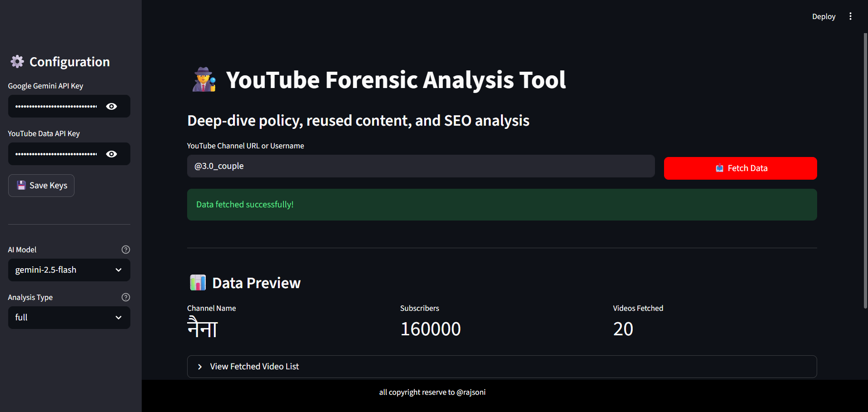Click the Save Keys button
Image resolution: width=868 pixels, height=412 pixels.
pyautogui.click(x=41, y=185)
